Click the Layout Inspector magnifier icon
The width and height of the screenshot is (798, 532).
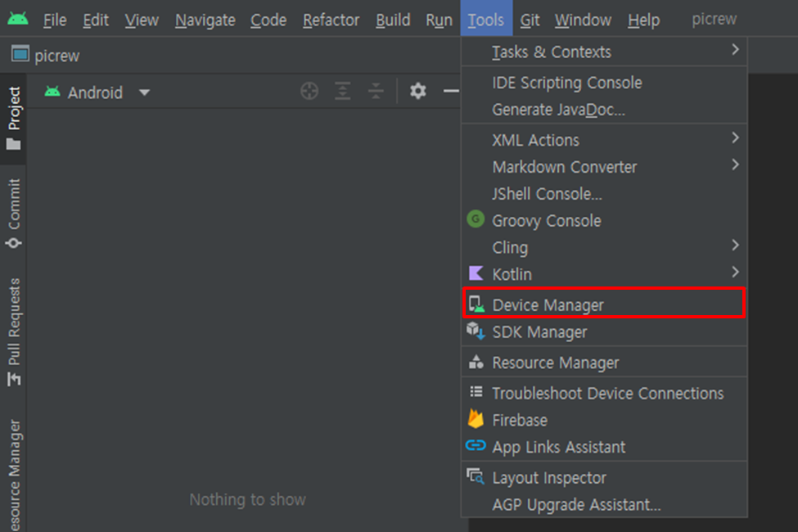click(x=476, y=476)
